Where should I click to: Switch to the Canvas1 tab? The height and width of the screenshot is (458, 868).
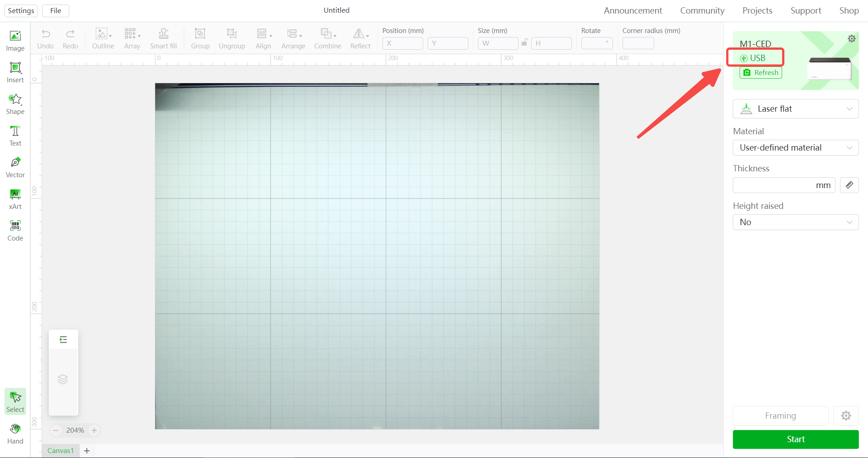pos(60,450)
